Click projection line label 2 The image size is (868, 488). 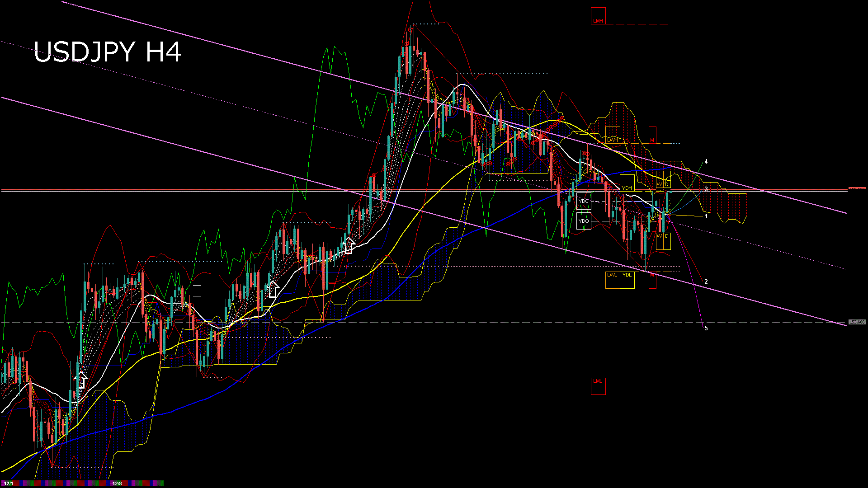706,282
